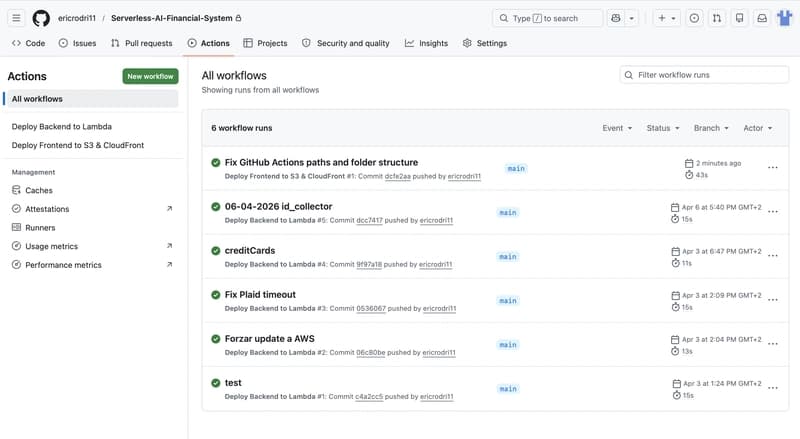Open Attestations in Management section
800x439 pixels.
pyautogui.click(x=47, y=209)
